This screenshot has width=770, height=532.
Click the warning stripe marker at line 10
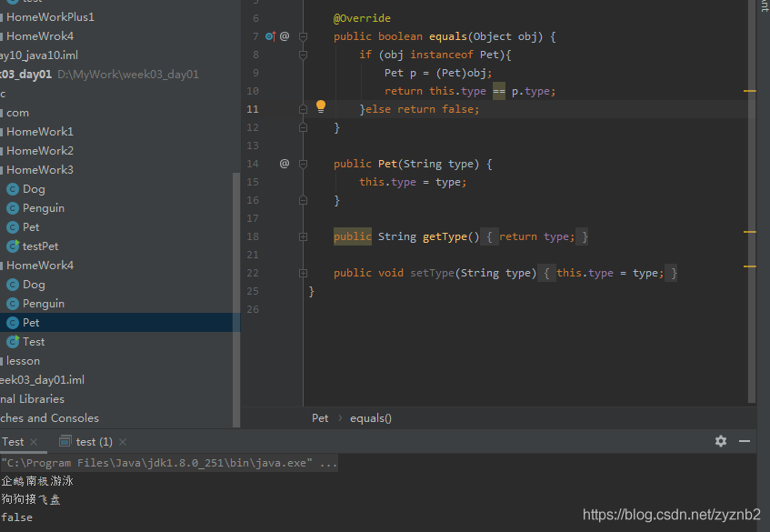749,91
